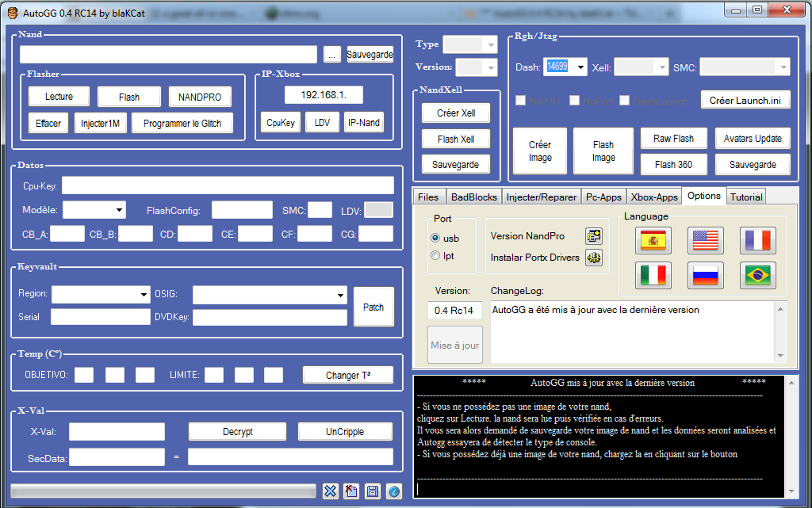Click the console log scrollbar up arrow

tap(791, 383)
